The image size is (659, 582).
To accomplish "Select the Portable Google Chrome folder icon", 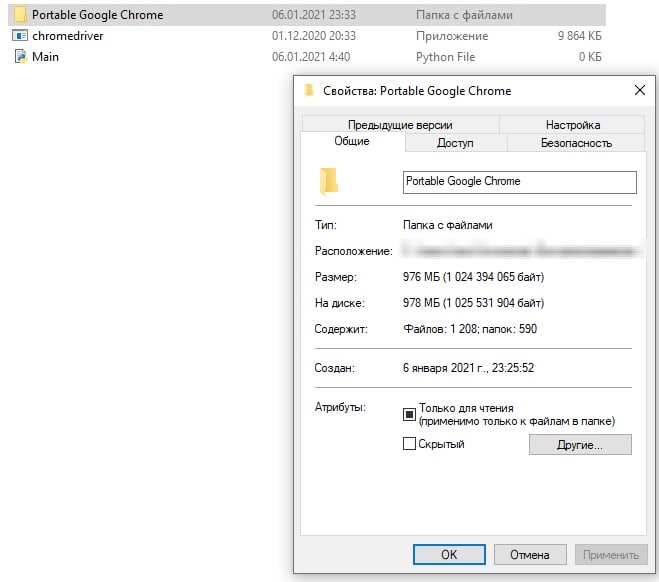I will pos(20,15).
